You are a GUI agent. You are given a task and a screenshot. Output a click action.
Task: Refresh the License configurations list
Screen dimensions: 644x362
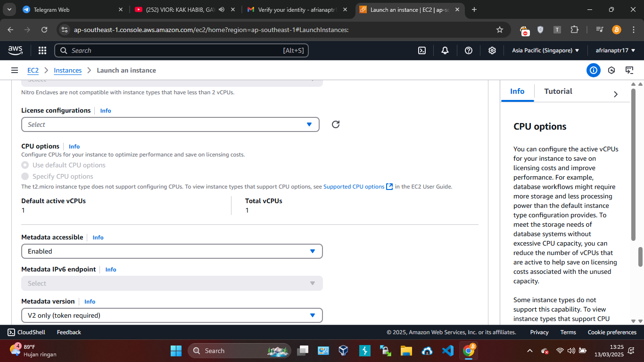pos(336,124)
